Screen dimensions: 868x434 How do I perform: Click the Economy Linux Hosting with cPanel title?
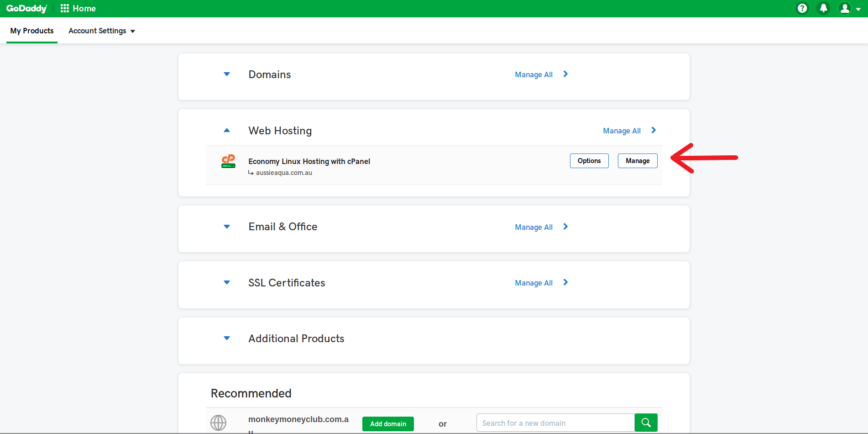coord(309,161)
